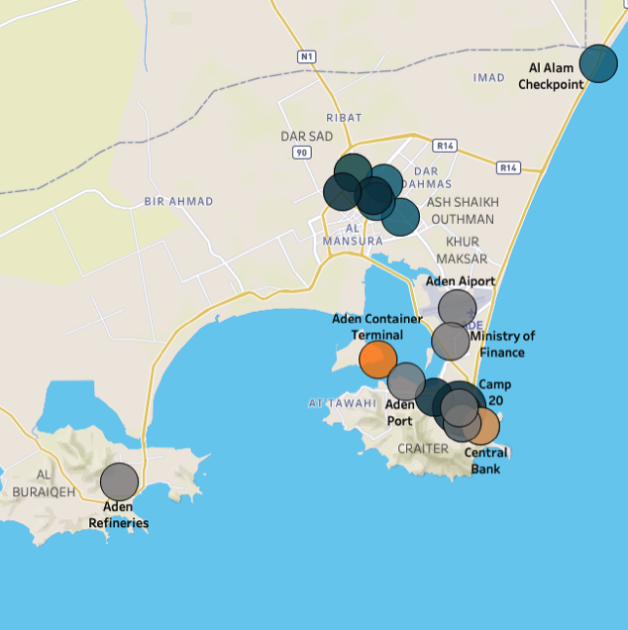This screenshot has height=630, width=628.
Task: Select the gray Aden Airport marker
Action: point(457,308)
